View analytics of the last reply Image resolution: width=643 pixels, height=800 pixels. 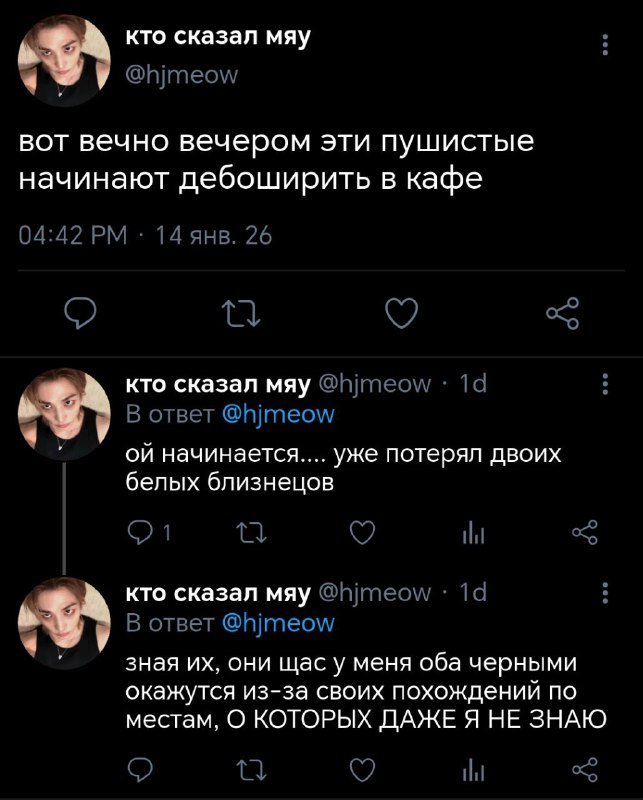(474, 771)
